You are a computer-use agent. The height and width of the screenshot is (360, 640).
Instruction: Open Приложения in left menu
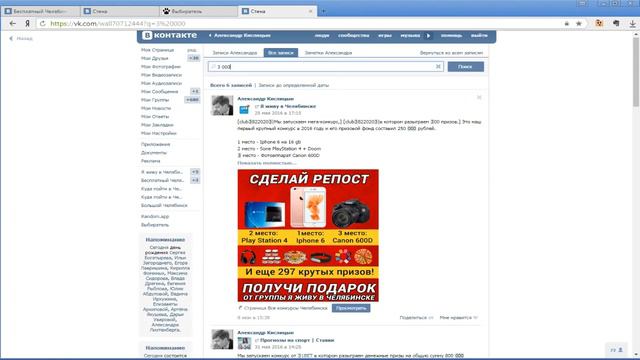pyautogui.click(x=156, y=144)
